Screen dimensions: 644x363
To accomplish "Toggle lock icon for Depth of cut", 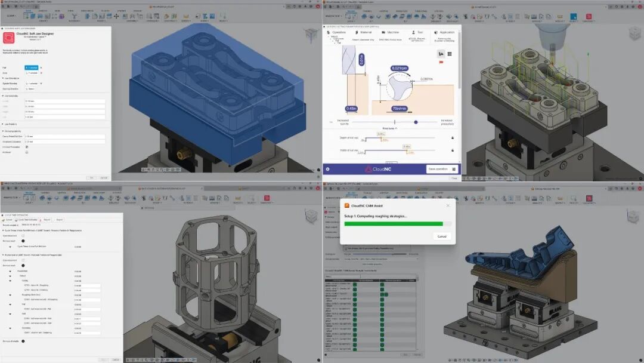I will point(453,138).
